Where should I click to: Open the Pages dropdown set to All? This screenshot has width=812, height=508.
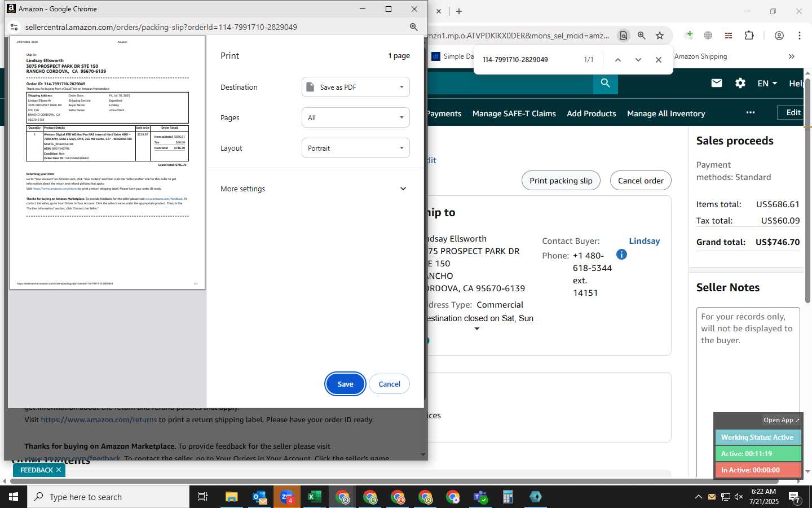coord(356,117)
